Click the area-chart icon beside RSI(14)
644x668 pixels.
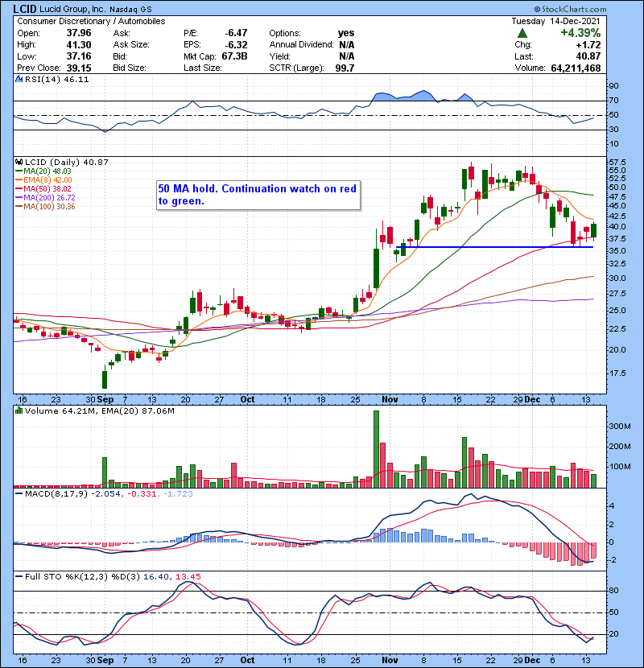click(19, 79)
